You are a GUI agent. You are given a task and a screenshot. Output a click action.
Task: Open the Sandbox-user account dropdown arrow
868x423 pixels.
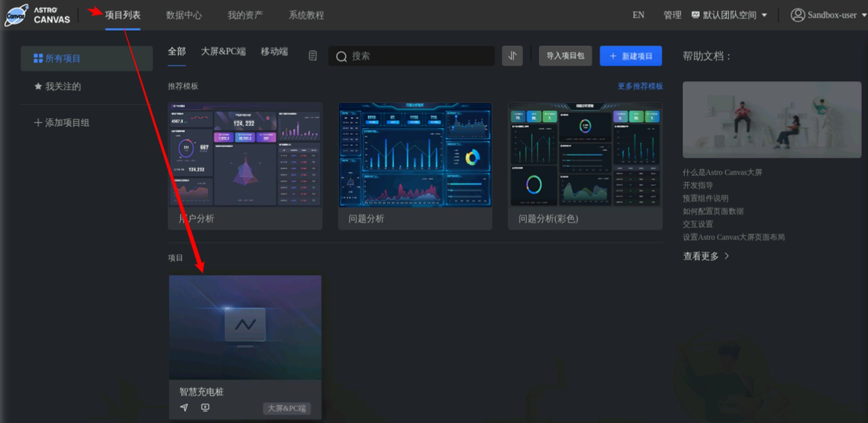pos(864,15)
